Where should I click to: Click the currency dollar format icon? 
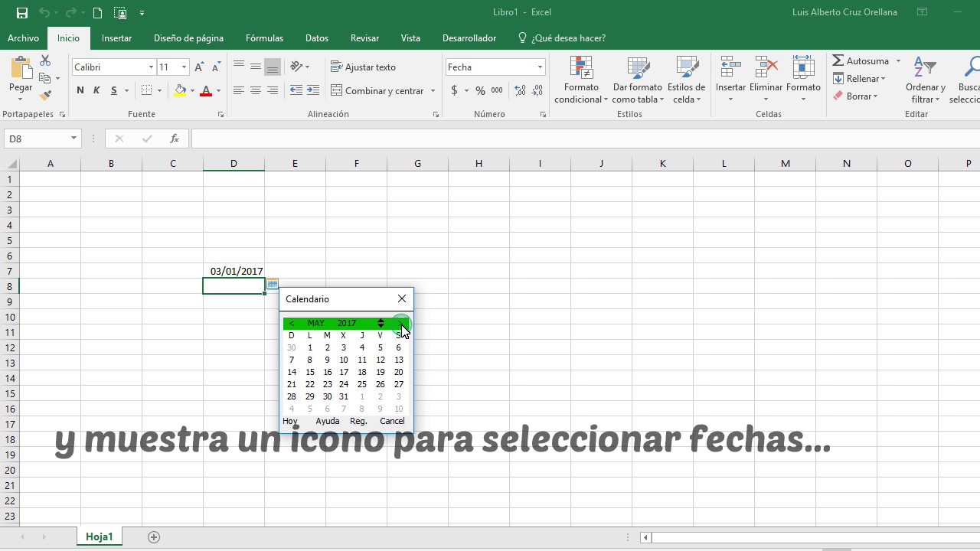(455, 90)
